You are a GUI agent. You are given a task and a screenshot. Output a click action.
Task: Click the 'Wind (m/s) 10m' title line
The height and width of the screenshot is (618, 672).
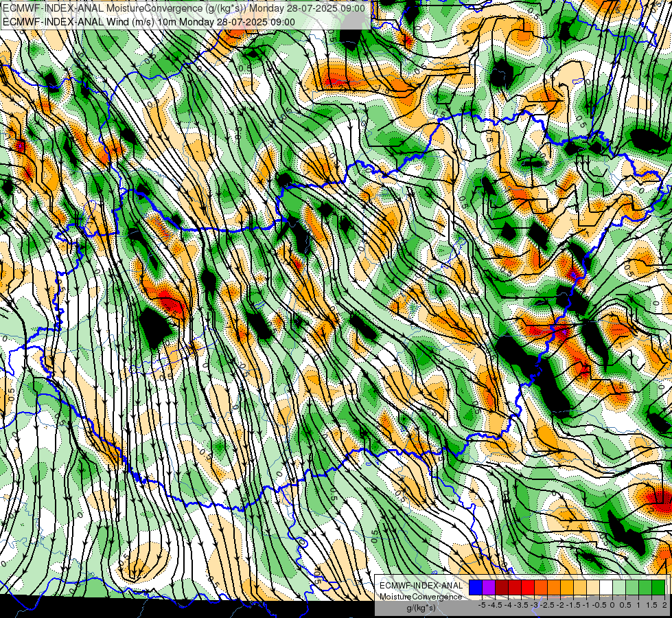(x=149, y=21)
